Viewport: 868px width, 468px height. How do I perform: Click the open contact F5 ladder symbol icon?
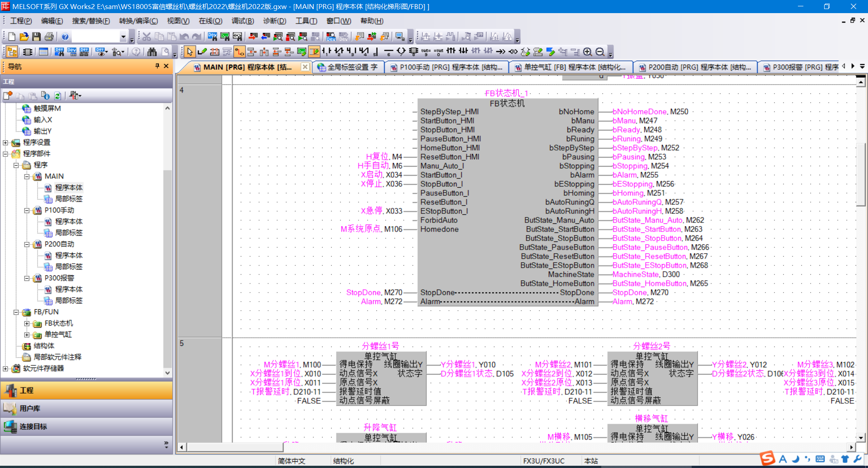[x=327, y=52]
